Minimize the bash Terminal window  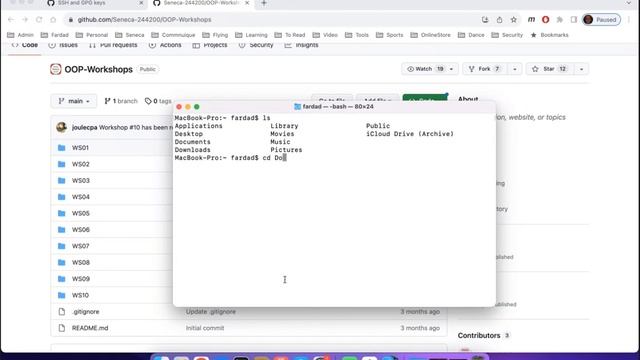188,107
